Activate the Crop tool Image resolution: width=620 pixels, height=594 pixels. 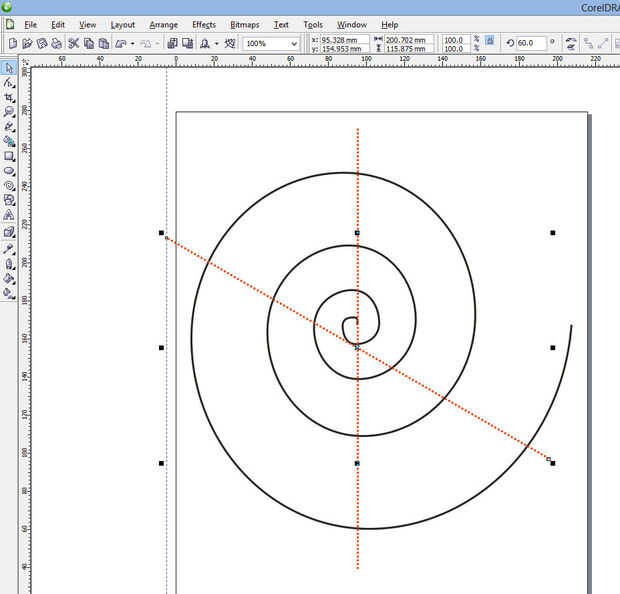click(x=9, y=98)
